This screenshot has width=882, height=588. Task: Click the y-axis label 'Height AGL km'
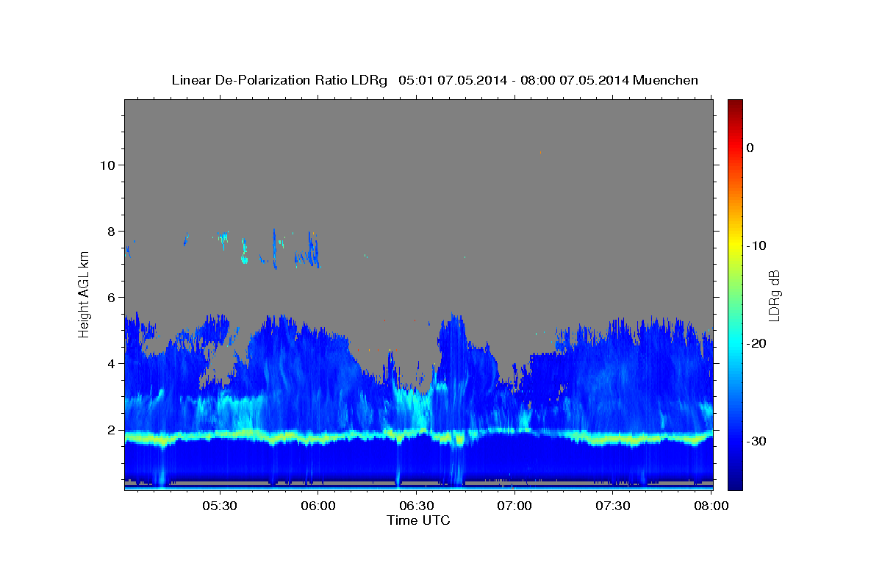(84, 294)
